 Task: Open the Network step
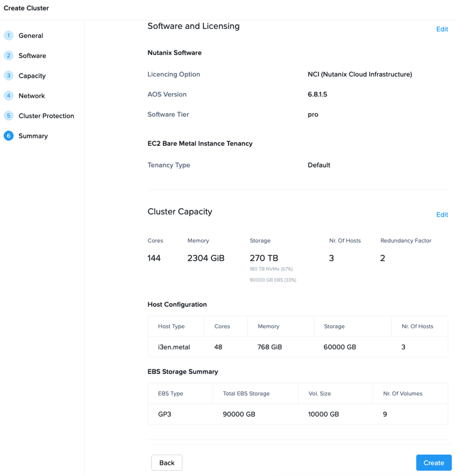click(32, 96)
